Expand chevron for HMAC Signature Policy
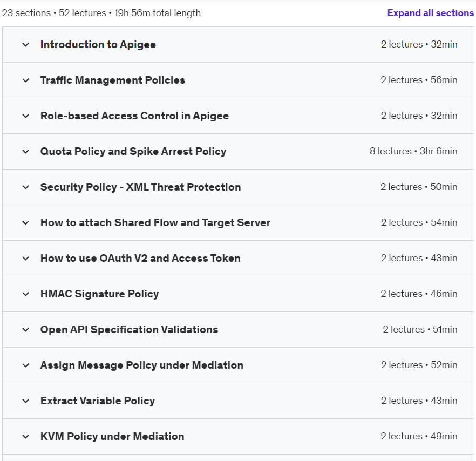Viewport: 476px width, 461px height. (26, 294)
